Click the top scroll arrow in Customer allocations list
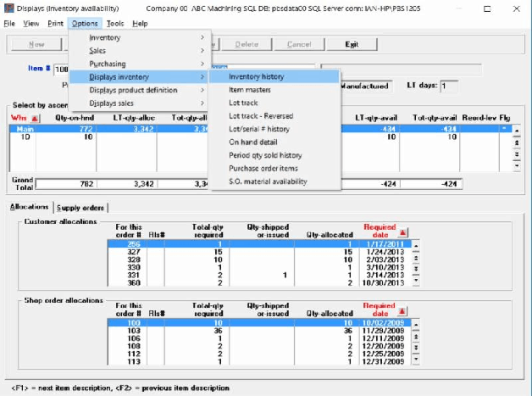 pos(415,244)
